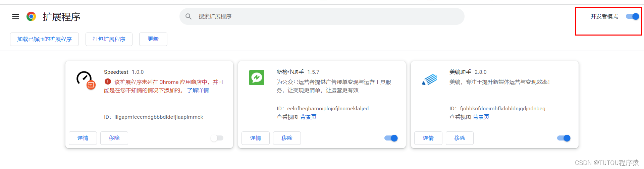Viewport: 644px width, 169px height.
Task: Focus the 搜索扩展程序 search field
Action: 322,16
